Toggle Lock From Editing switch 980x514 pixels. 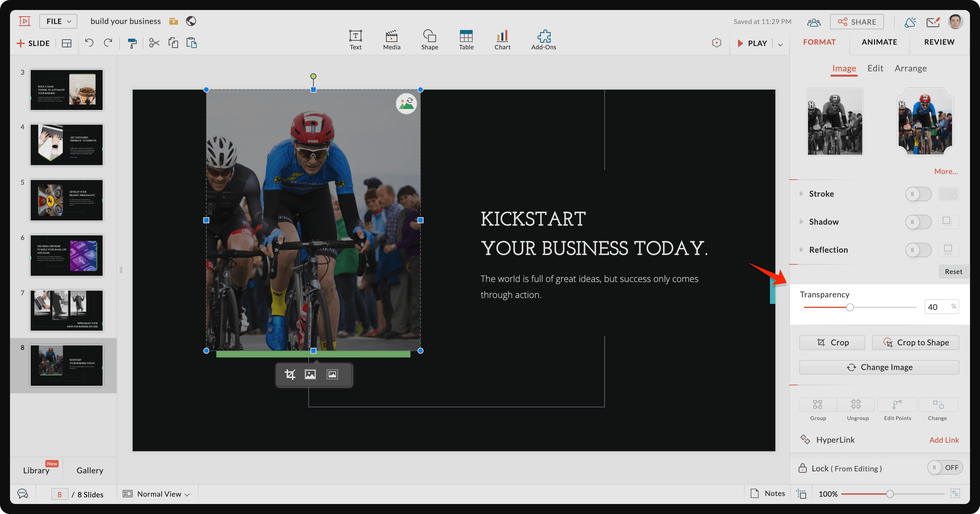pyautogui.click(x=945, y=468)
